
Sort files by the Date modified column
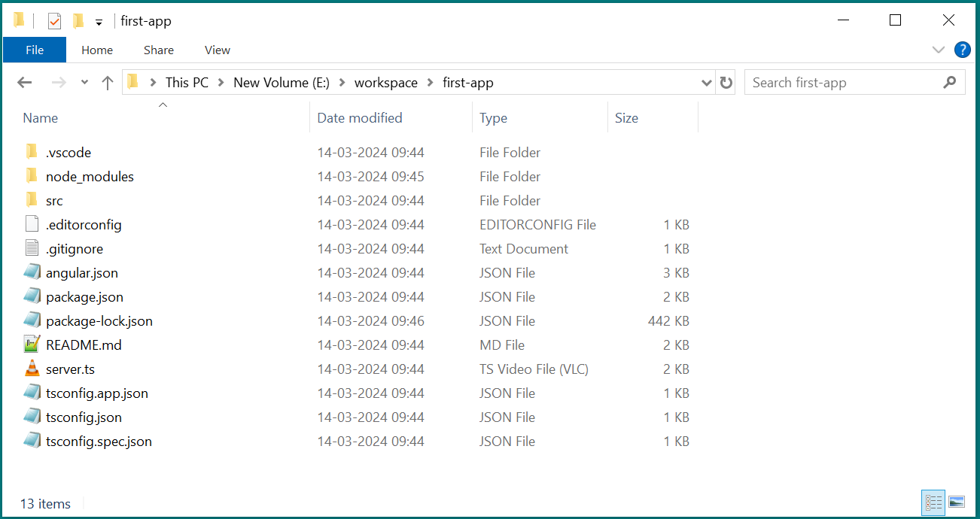[x=360, y=117]
